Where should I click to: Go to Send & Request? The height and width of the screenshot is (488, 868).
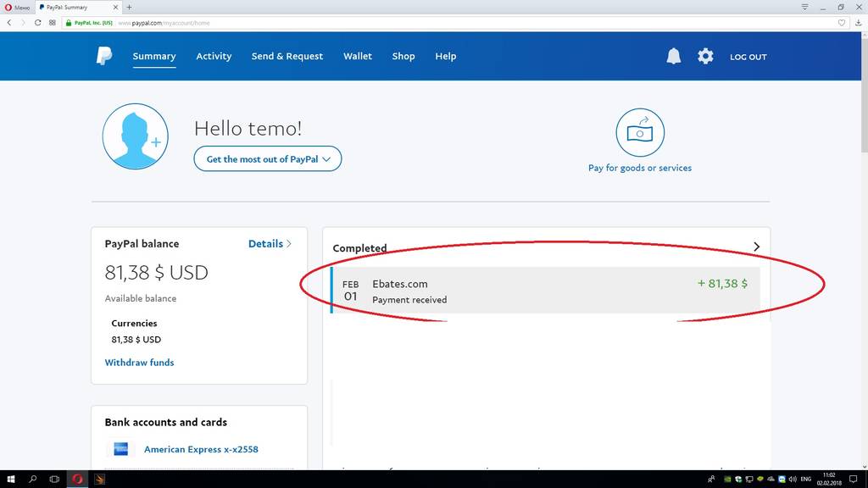[287, 56]
